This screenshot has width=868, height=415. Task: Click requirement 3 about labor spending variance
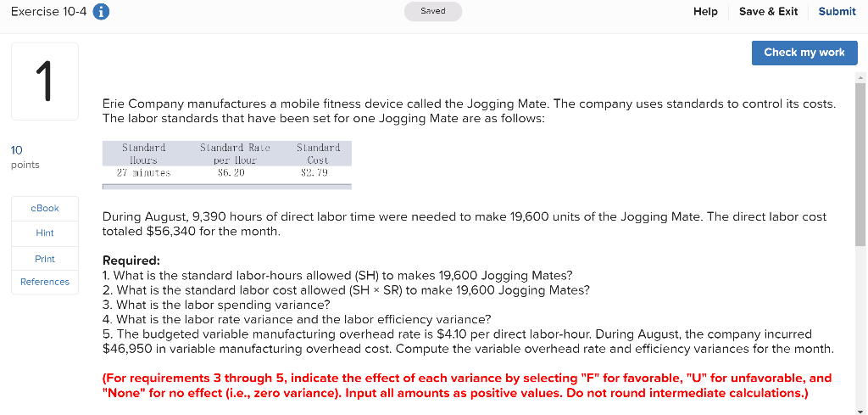coord(216,305)
